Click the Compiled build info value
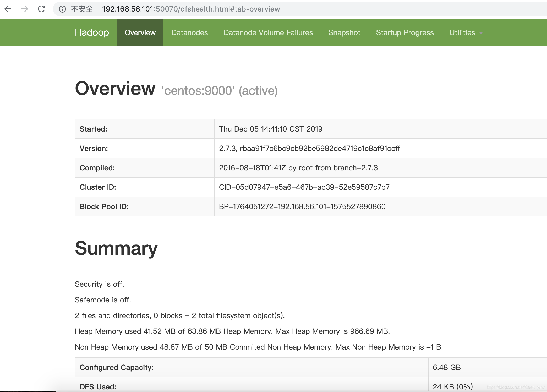Screen dimensions: 547x392 (x=298, y=168)
